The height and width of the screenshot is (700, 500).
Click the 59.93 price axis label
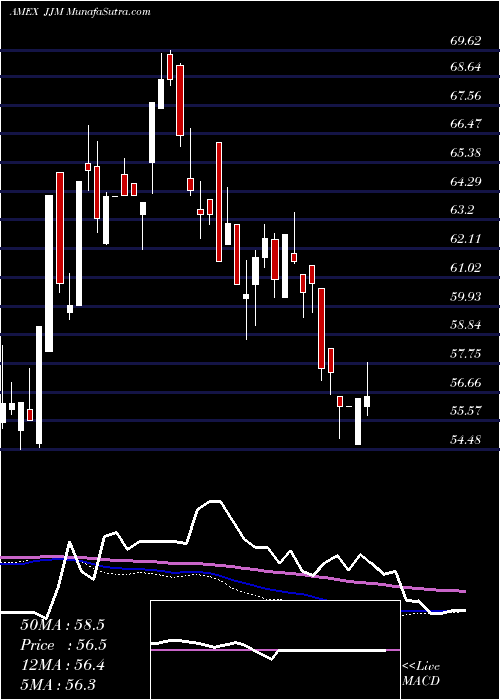(466, 296)
